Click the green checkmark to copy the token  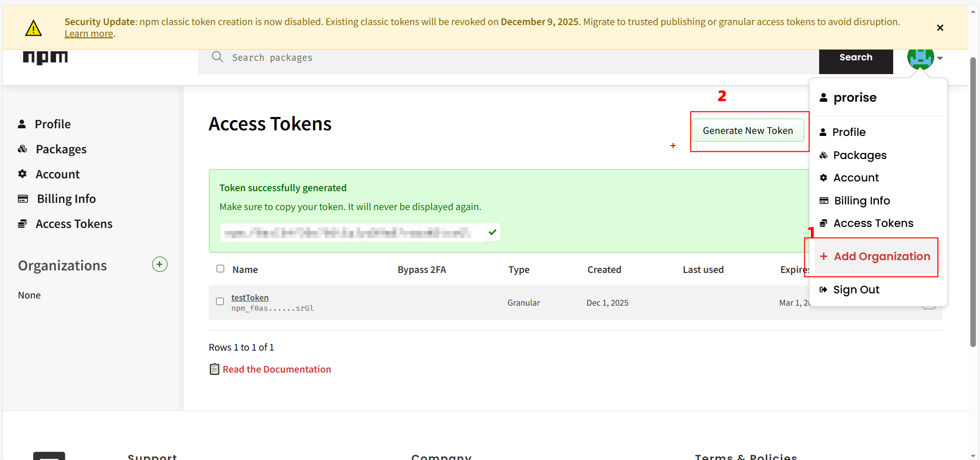[492, 232]
